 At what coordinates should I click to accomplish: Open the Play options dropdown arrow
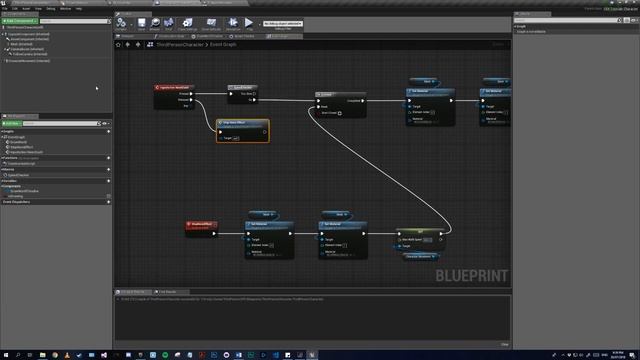coord(259,25)
